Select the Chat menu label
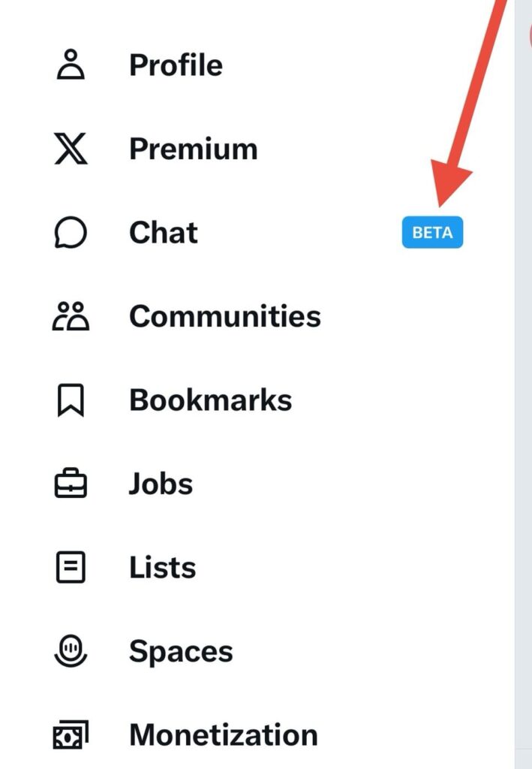 pyautogui.click(x=164, y=233)
